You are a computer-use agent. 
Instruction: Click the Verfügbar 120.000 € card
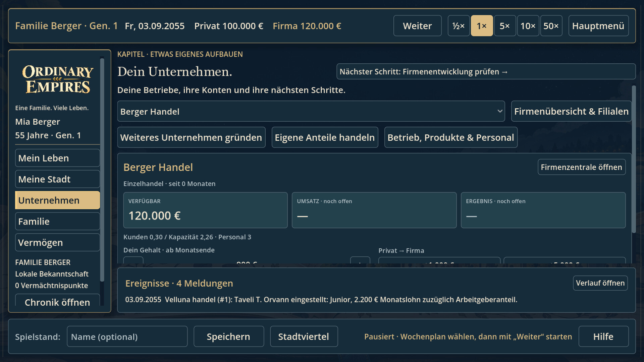(x=205, y=210)
